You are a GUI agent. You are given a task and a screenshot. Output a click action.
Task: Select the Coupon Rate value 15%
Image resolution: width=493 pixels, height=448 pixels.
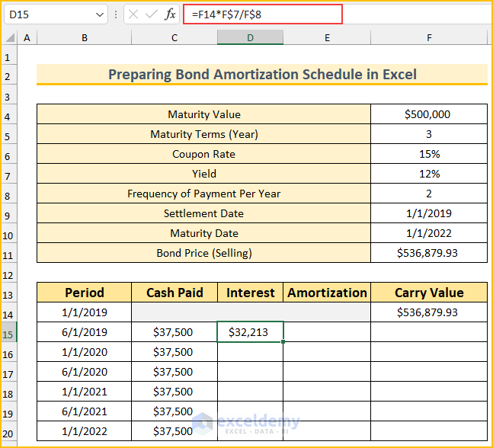pos(429,154)
